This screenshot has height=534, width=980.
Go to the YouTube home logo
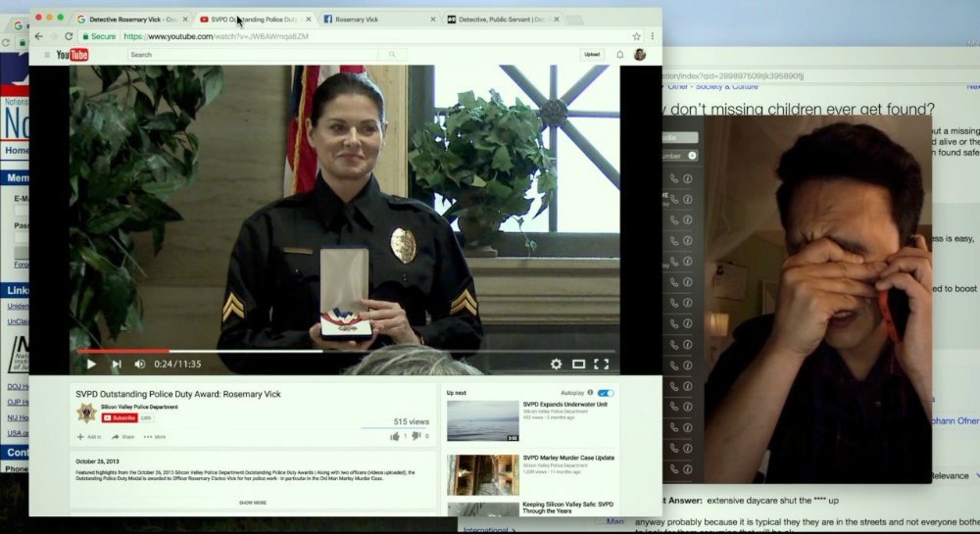click(x=73, y=55)
